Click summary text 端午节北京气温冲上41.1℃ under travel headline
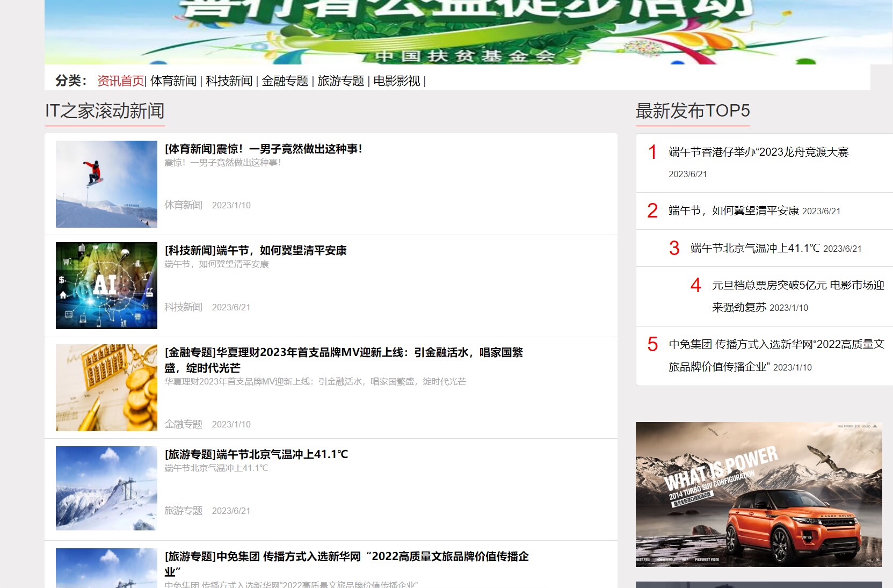 [x=216, y=468]
